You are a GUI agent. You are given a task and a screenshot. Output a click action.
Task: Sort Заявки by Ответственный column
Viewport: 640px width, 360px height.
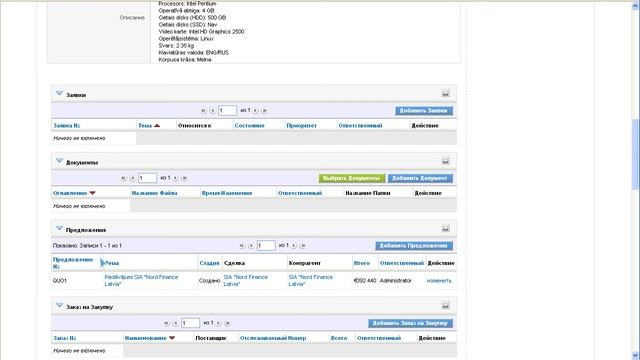point(360,126)
